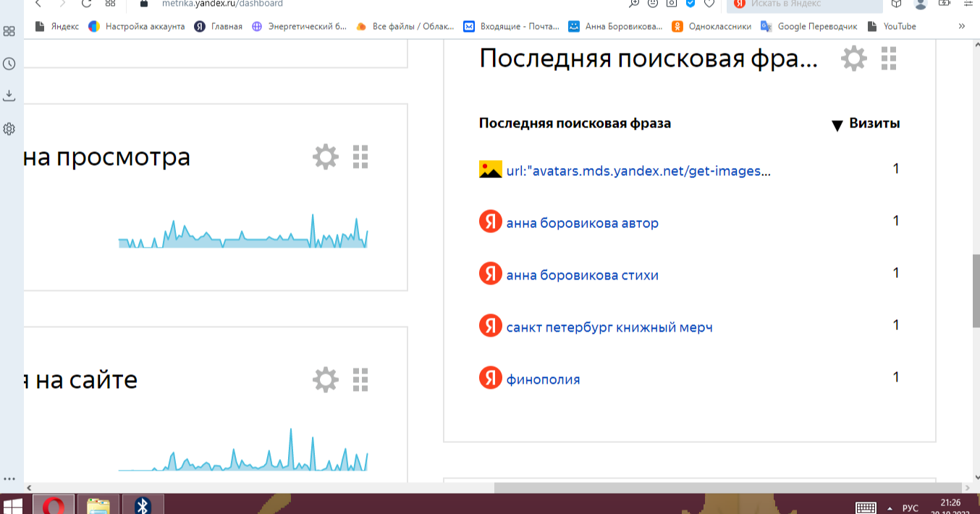Screen dimensions: 980x514
Task: Open 'анна боровикова стихи' search phrase
Action: point(583,275)
